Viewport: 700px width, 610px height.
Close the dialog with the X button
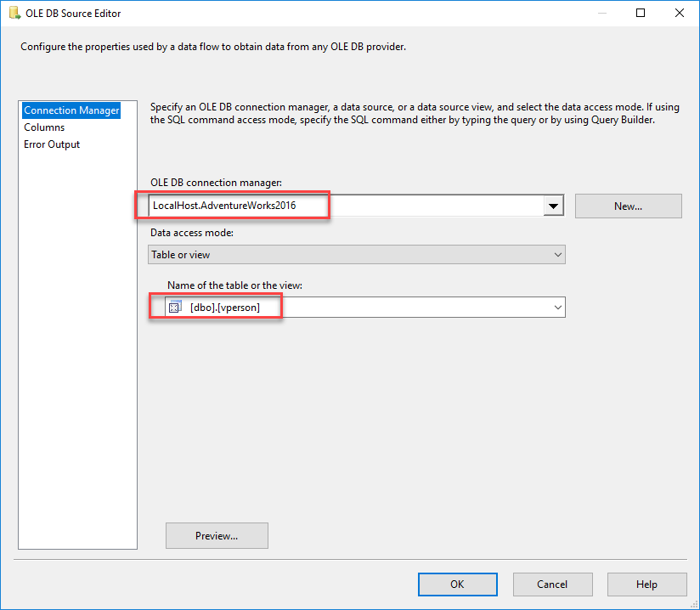pyautogui.click(x=679, y=14)
